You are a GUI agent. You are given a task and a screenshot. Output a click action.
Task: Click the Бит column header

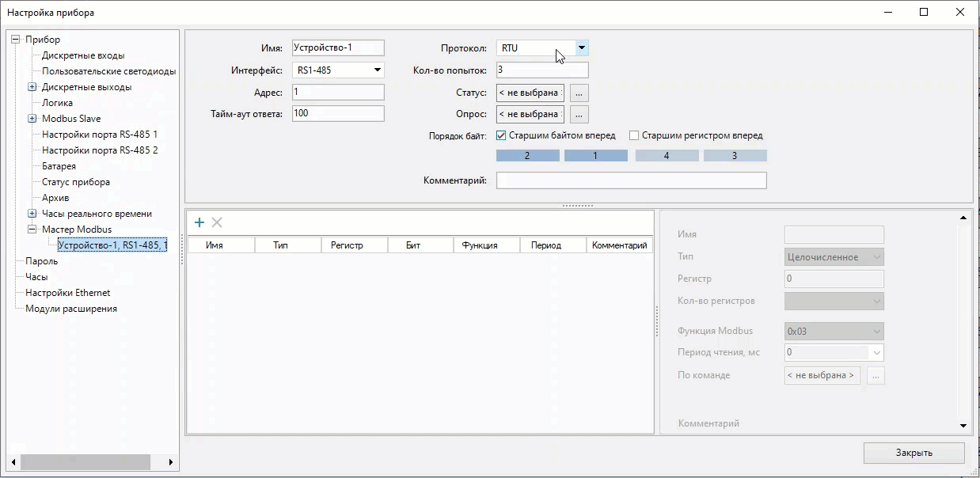pos(420,245)
